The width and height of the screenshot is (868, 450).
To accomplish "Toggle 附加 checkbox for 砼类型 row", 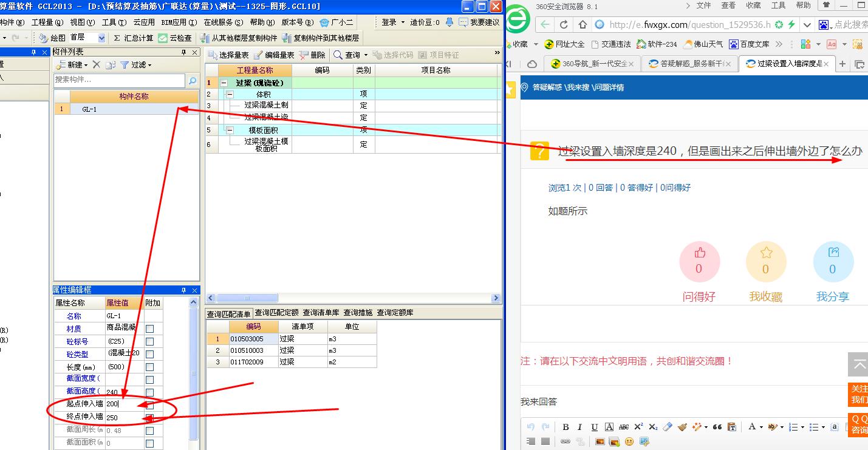I will point(149,354).
